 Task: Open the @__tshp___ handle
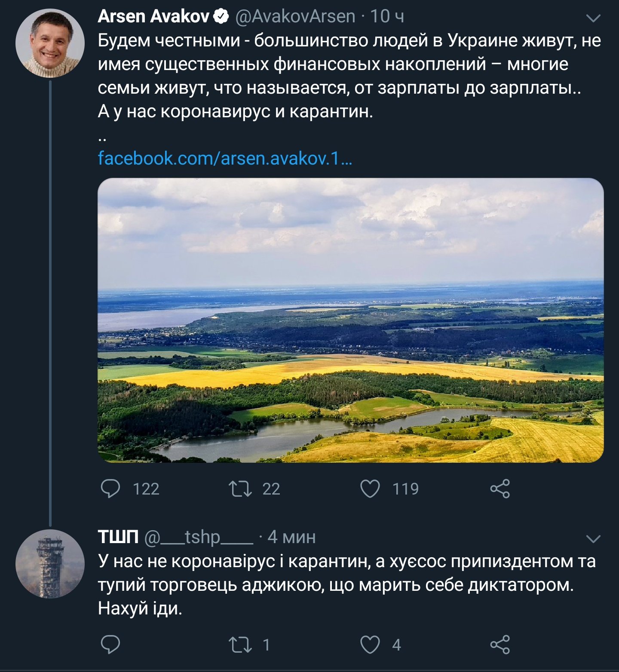pos(199,537)
